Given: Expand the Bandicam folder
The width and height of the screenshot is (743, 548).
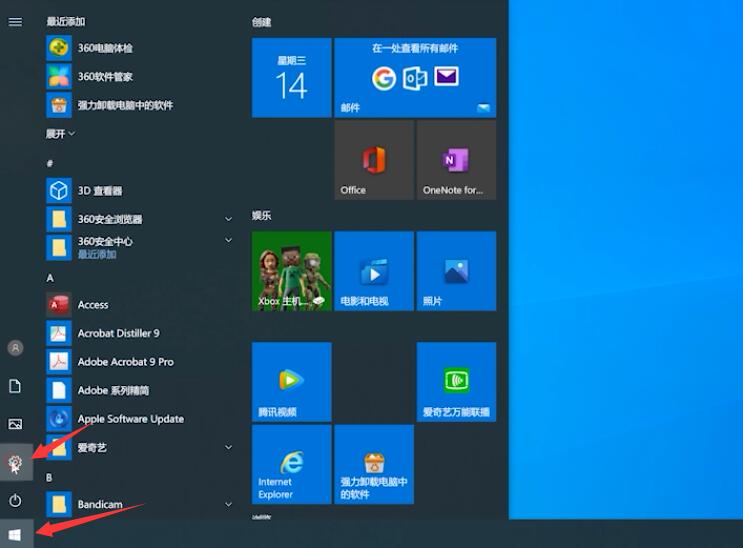Looking at the screenshot, I should 140,504.
